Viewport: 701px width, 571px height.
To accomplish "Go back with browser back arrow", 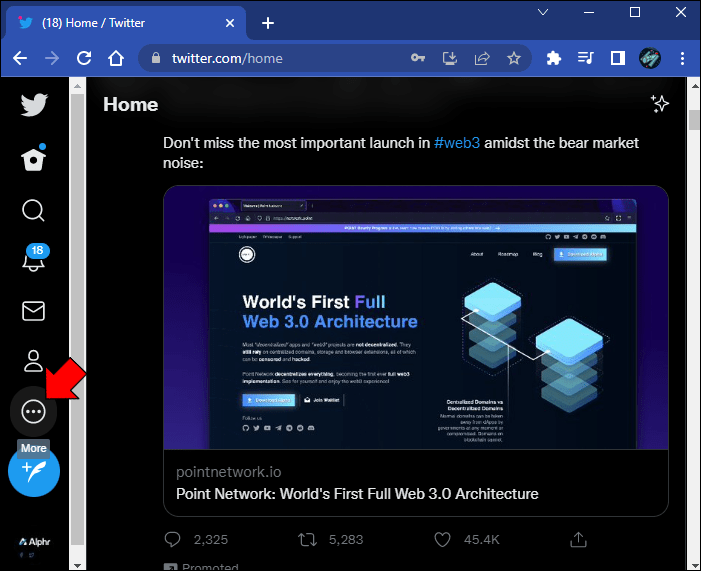I will tap(20, 58).
